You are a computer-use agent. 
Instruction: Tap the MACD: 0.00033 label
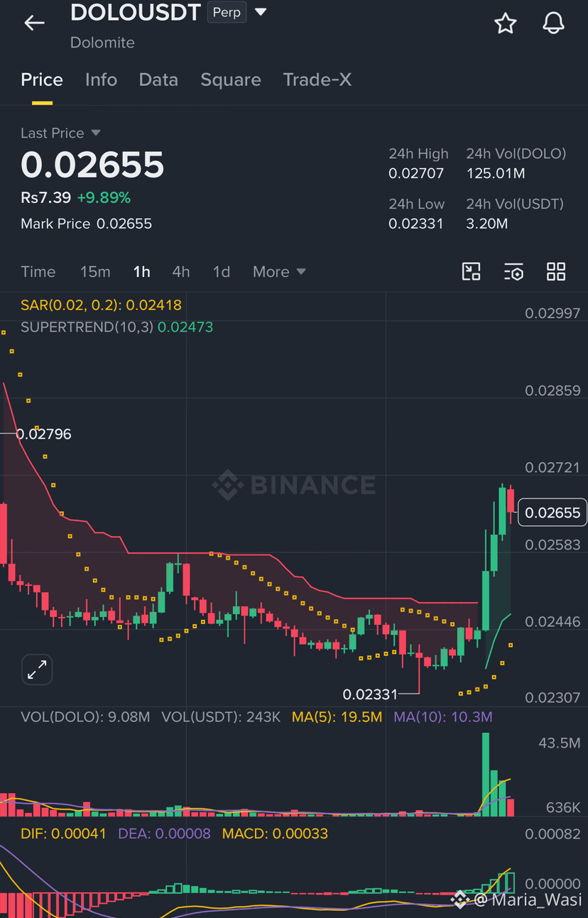click(275, 834)
